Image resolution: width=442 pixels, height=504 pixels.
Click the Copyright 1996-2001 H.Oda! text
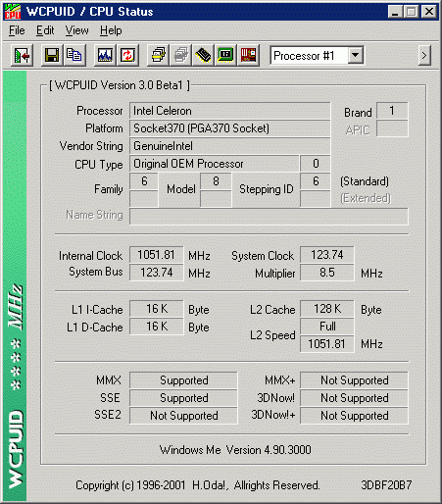pos(197,485)
